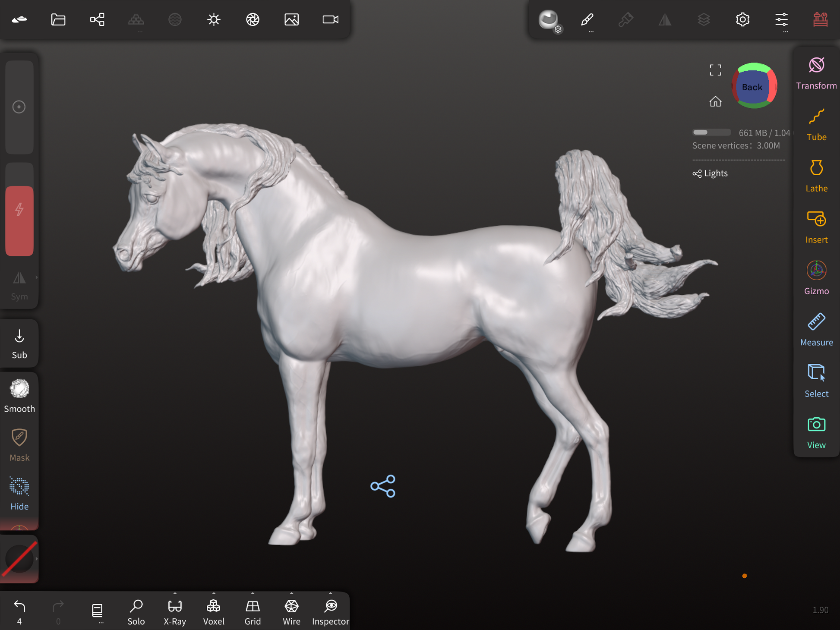Open the scene hierarchy menu
840x630 pixels.
(x=97, y=19)
